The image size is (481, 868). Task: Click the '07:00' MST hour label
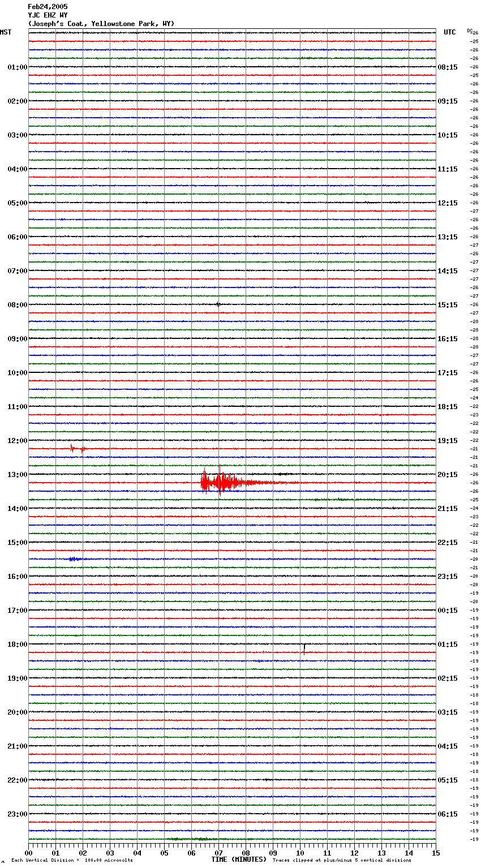(x=18, y=271)
